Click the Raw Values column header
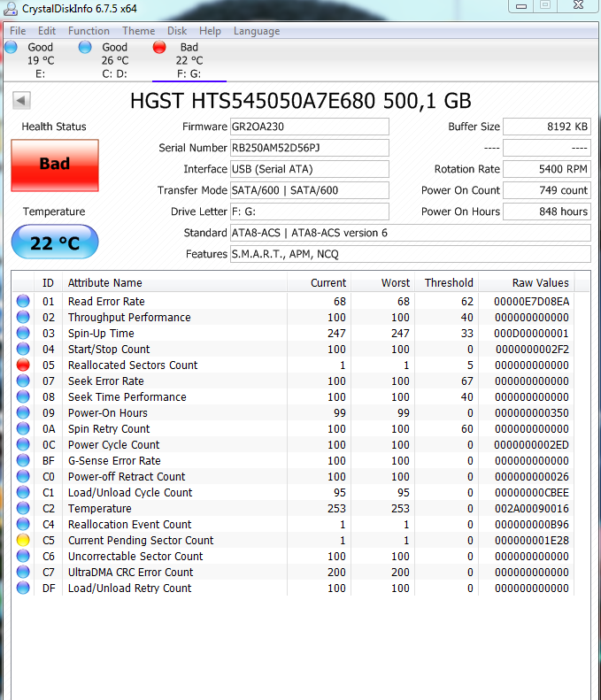 click(527, 283)
